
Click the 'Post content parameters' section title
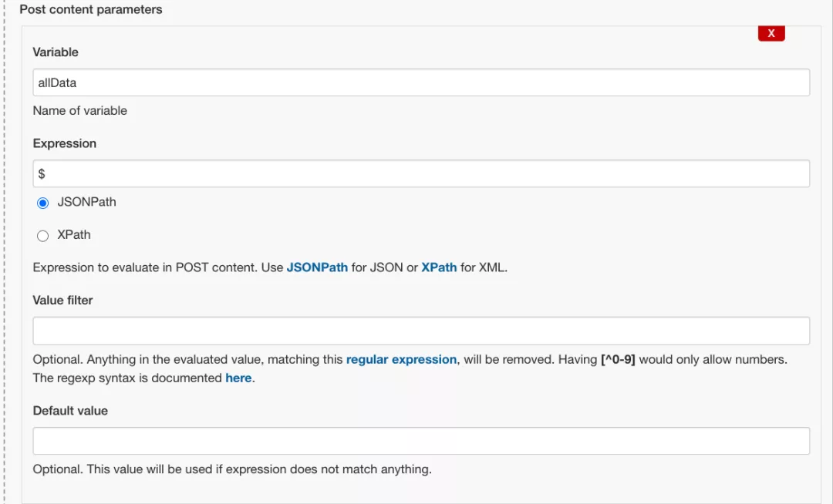tap(91, 10)
